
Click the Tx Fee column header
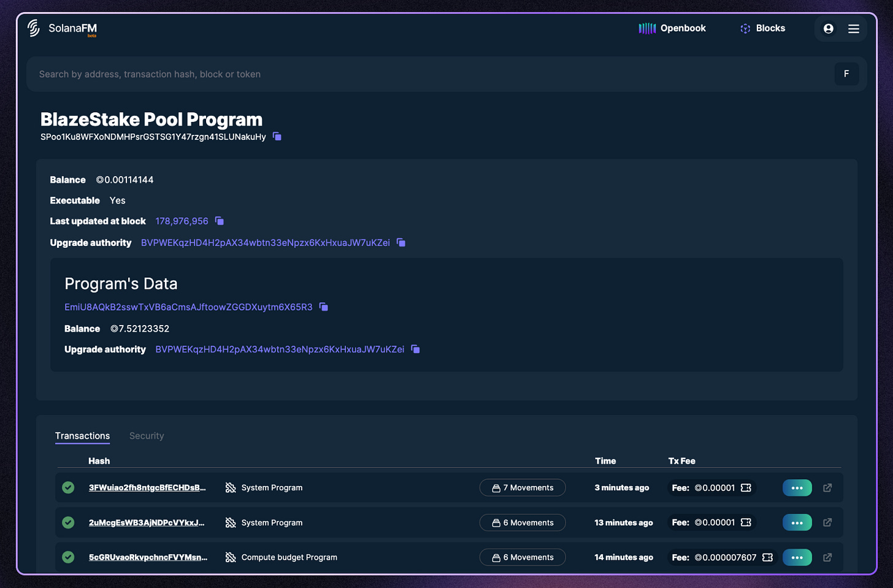[x=682, y=461]
